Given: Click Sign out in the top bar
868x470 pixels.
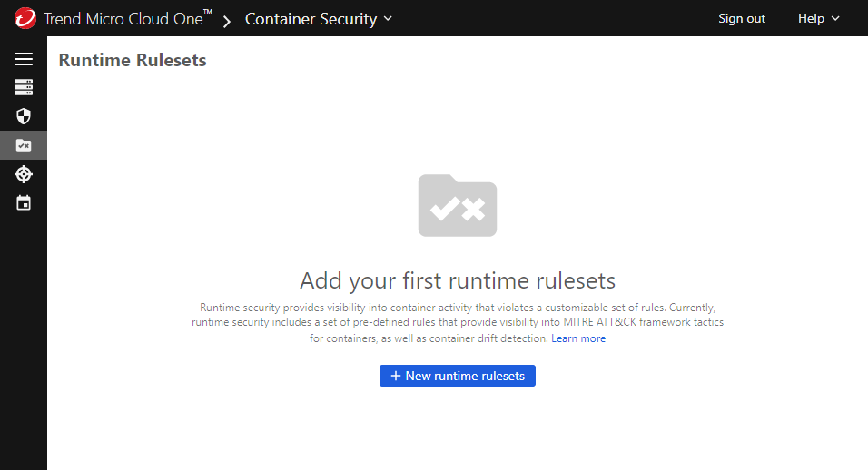Looking at the screenshot, I should pos(742,18).
